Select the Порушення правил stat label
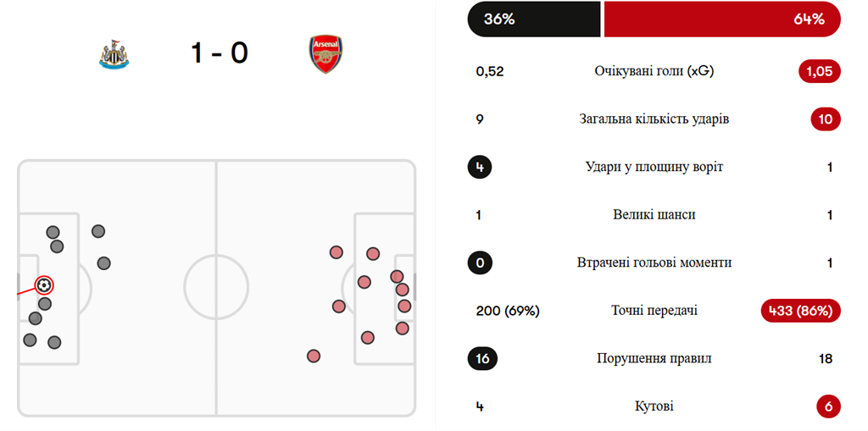 pyautogui.click(x=654, y=359)
